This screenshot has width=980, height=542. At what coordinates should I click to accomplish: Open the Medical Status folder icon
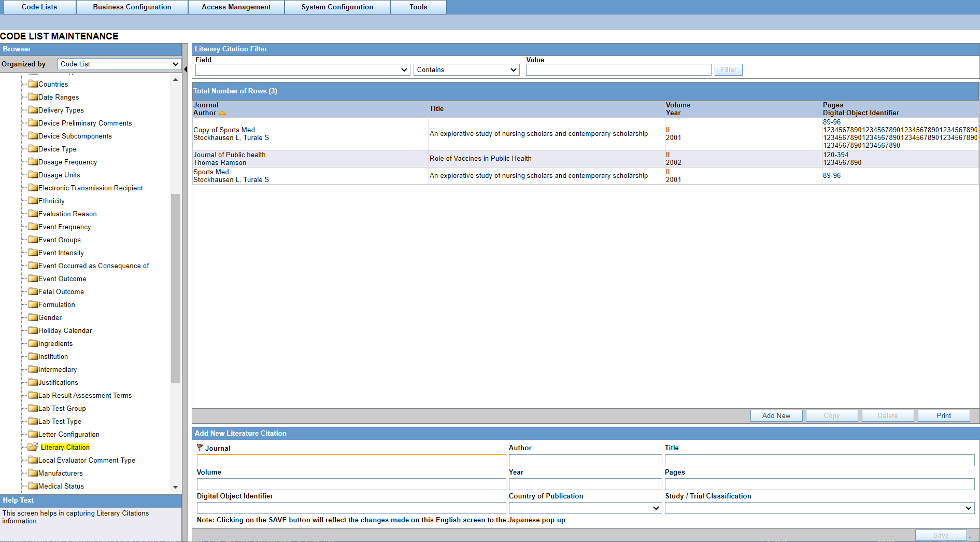point(32,486)
